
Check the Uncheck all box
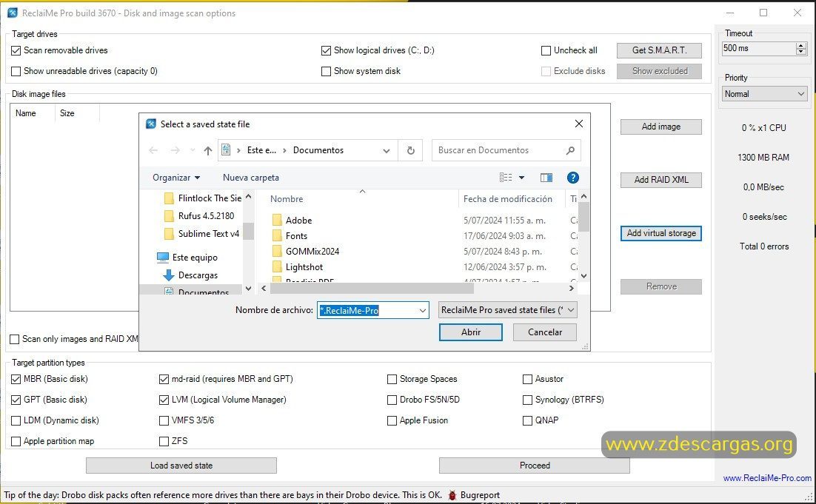pos(546,50)
